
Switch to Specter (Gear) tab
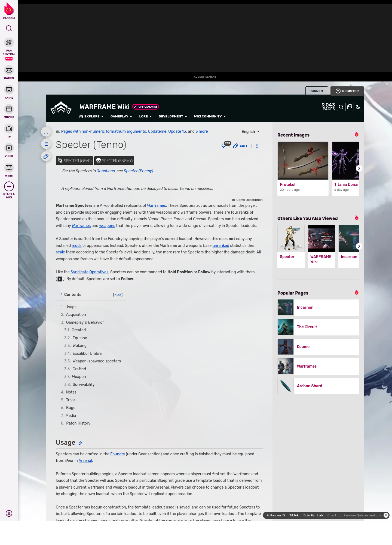tap(74, 161)
